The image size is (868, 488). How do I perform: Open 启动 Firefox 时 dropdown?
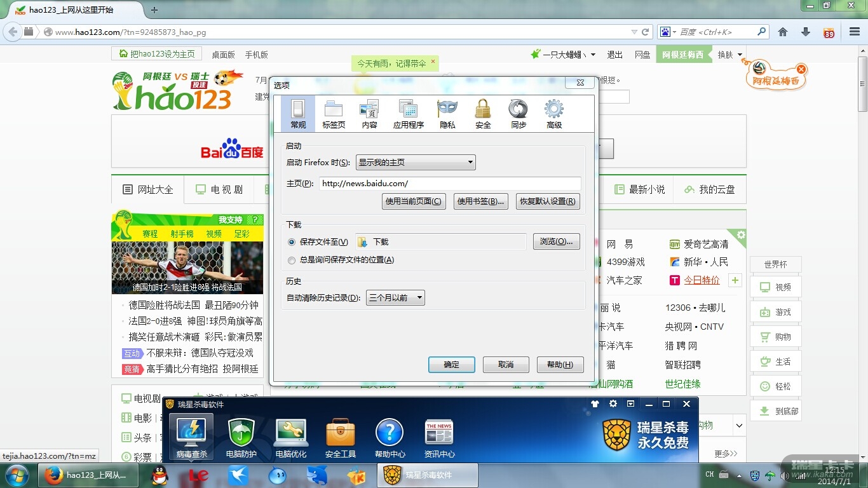pyautogui.click(x=416, y=163)
